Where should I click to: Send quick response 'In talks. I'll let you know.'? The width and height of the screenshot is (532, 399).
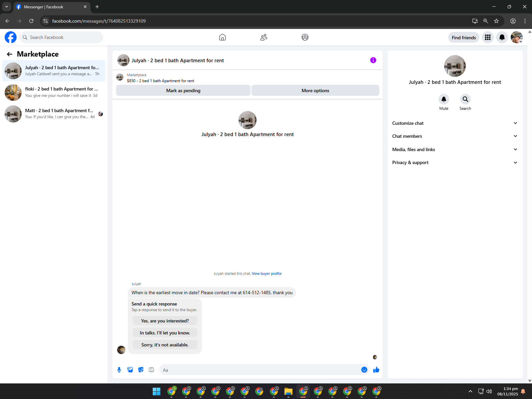165,333
